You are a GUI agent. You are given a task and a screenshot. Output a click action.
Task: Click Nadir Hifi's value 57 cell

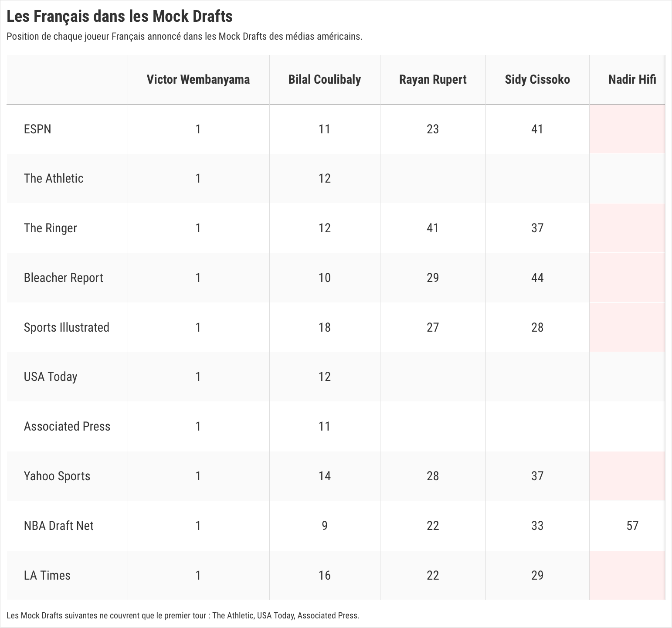(632, 526)
